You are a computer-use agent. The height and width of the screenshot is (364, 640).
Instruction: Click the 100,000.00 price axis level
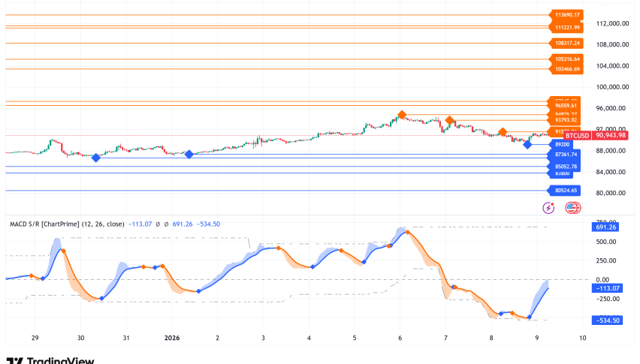click(x=611, y=87)
